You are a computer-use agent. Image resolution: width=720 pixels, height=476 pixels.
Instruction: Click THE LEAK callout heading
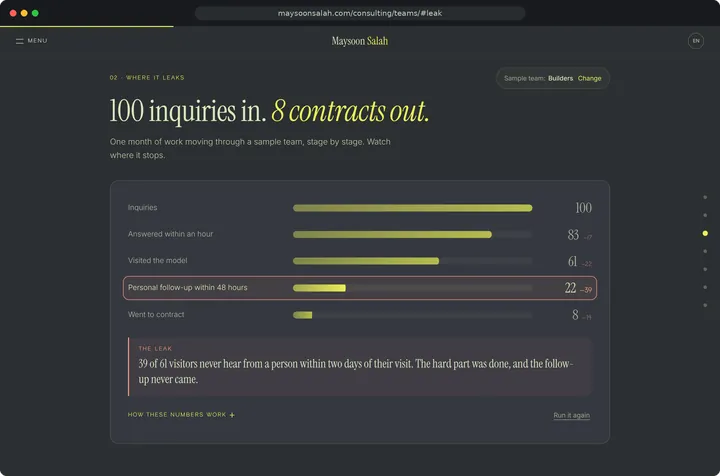(x=155, y=348)
